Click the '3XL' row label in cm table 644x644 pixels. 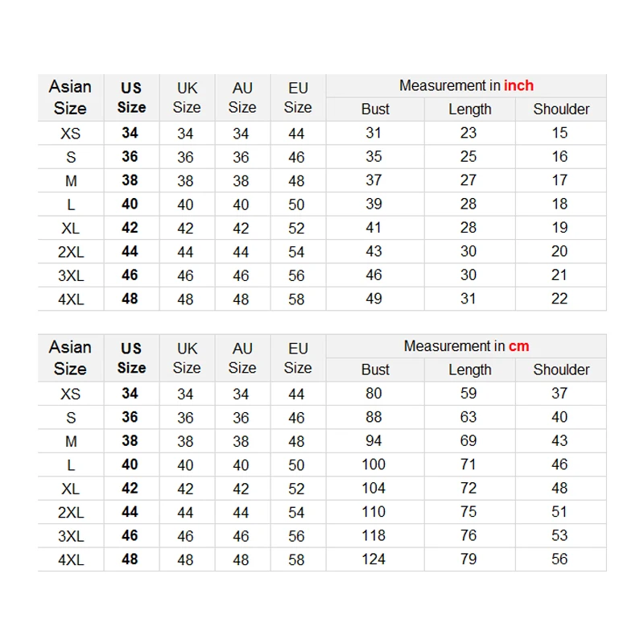click(71, 536)
